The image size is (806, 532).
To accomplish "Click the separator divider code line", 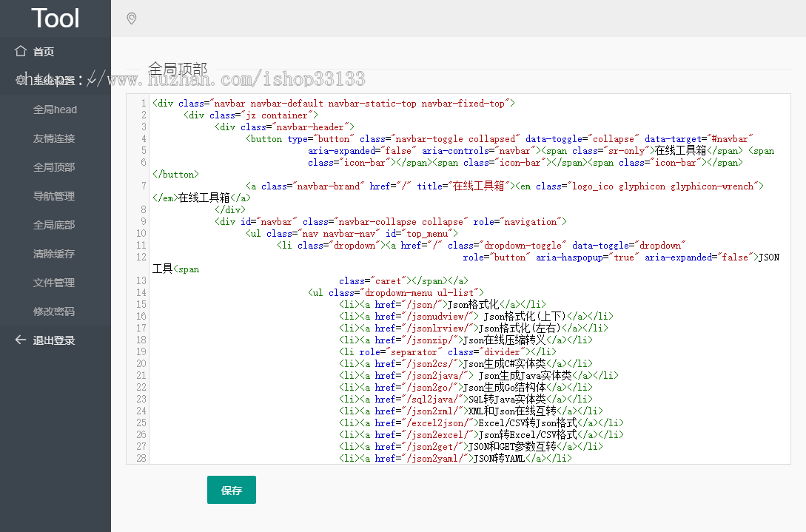I will click(x=447, y=351).
